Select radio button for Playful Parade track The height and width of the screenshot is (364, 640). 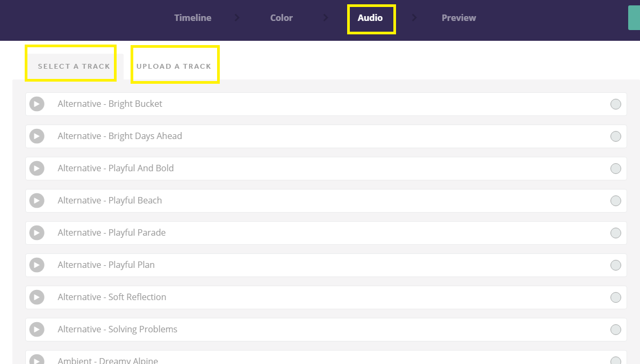point(615,233)
